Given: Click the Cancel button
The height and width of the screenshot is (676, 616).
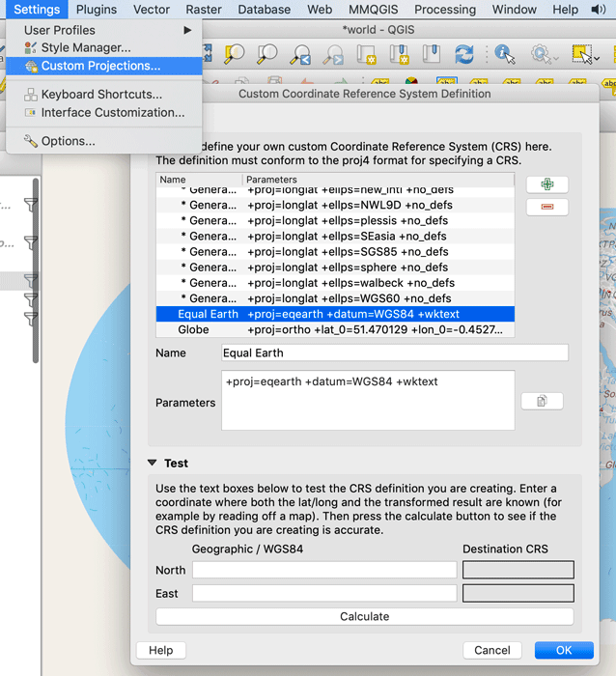Looking at the screenshot, I should [492, 650].
